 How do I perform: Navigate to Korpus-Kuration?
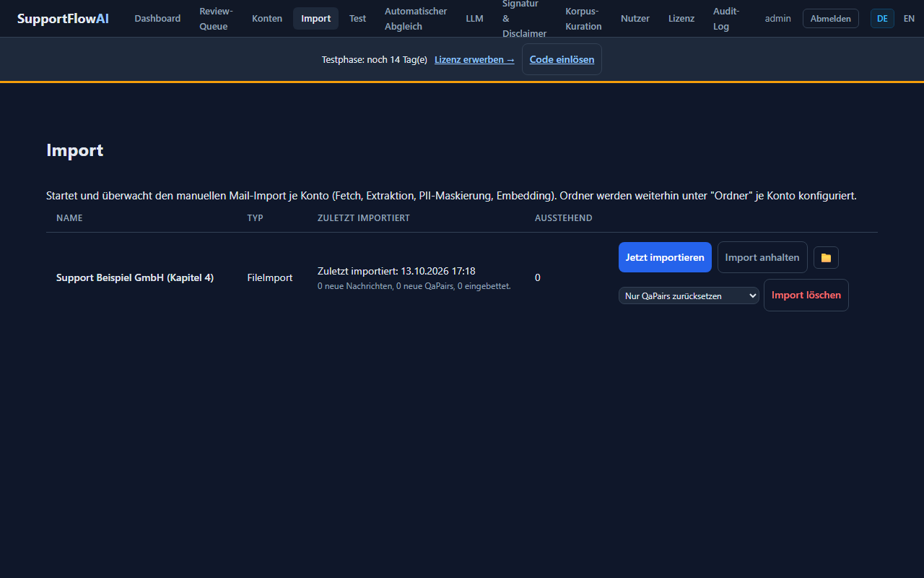click(583, 19)
